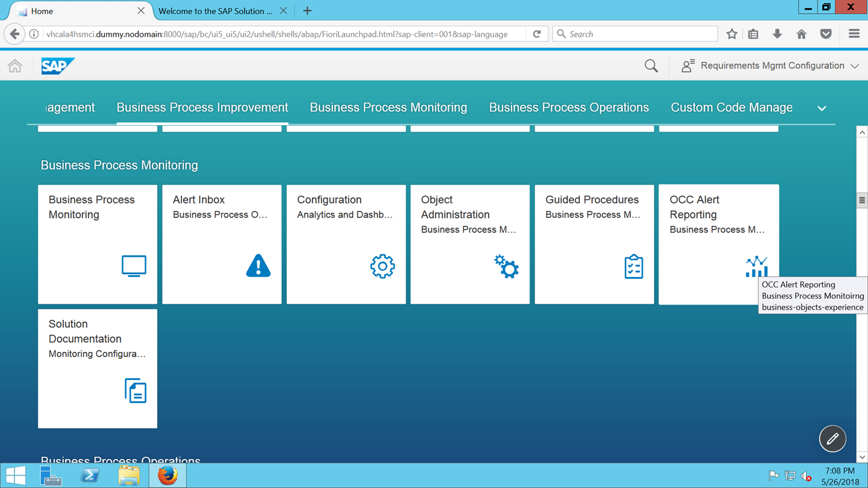The width and height of the screenshot is (868, 488).
Task: Click the Firefox home toolbar icon
Action: [802, 34]
